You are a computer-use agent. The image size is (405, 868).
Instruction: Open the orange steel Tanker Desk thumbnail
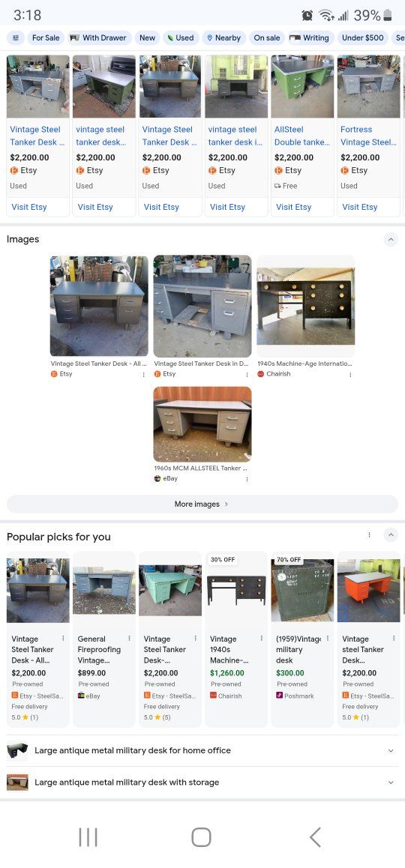pos(368,590)
